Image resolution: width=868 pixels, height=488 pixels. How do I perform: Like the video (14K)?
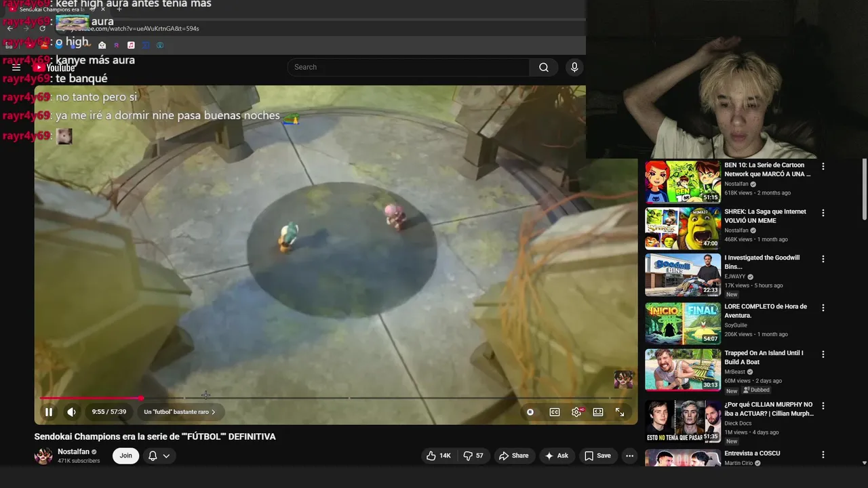(438, 455)
